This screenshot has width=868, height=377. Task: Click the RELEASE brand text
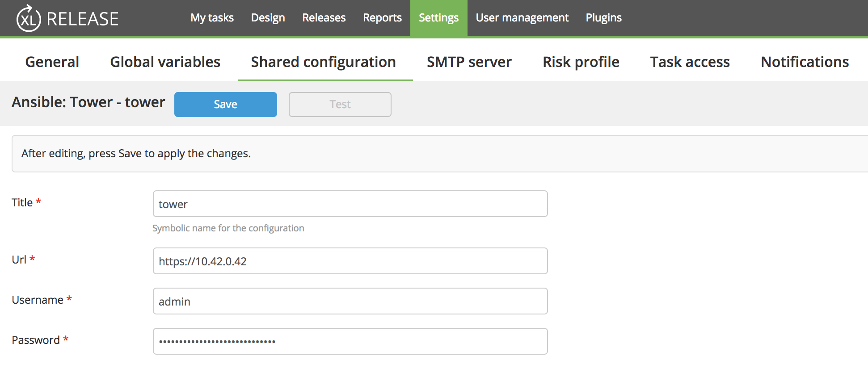pyautogui.click(x=83, y=19)
